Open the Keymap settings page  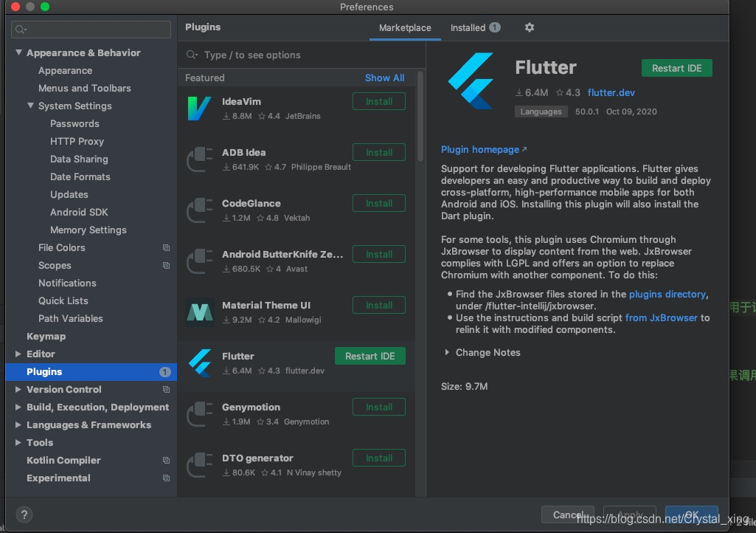click(x=46, y=337)
